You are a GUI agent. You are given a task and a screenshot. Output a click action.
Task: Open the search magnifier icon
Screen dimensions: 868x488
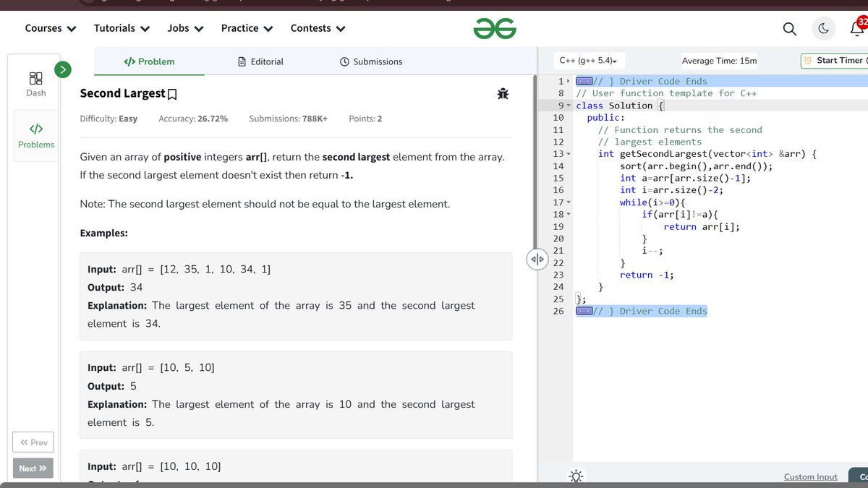point(790,29)
